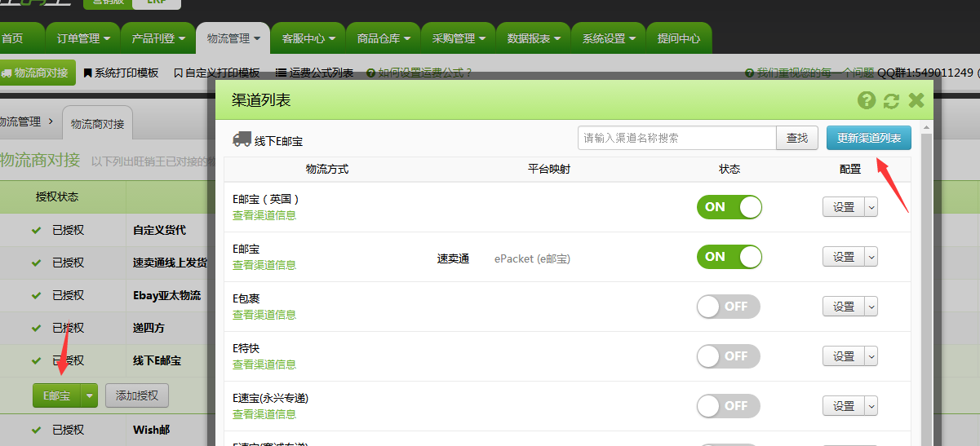Click 设置 button for E包裹
Screen dimensions: 980x446
pos(843,307)
